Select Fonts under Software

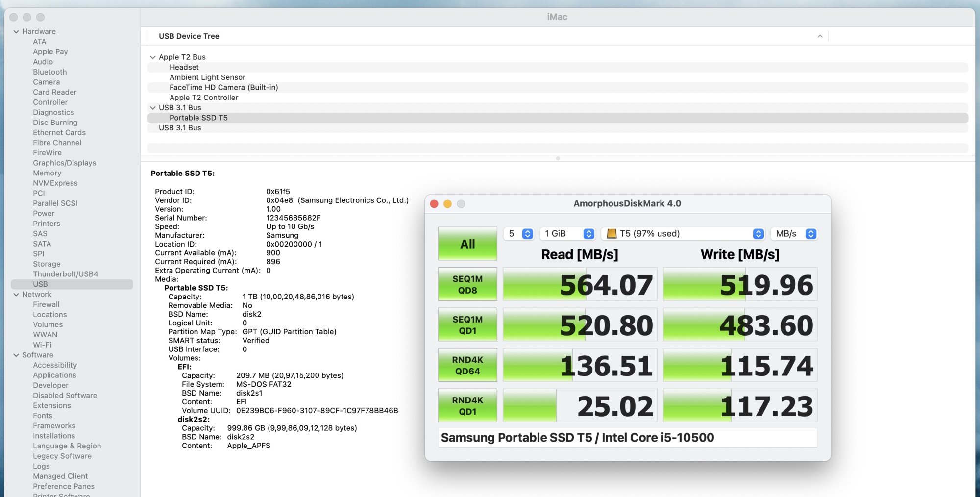click(x=43, y=416)
